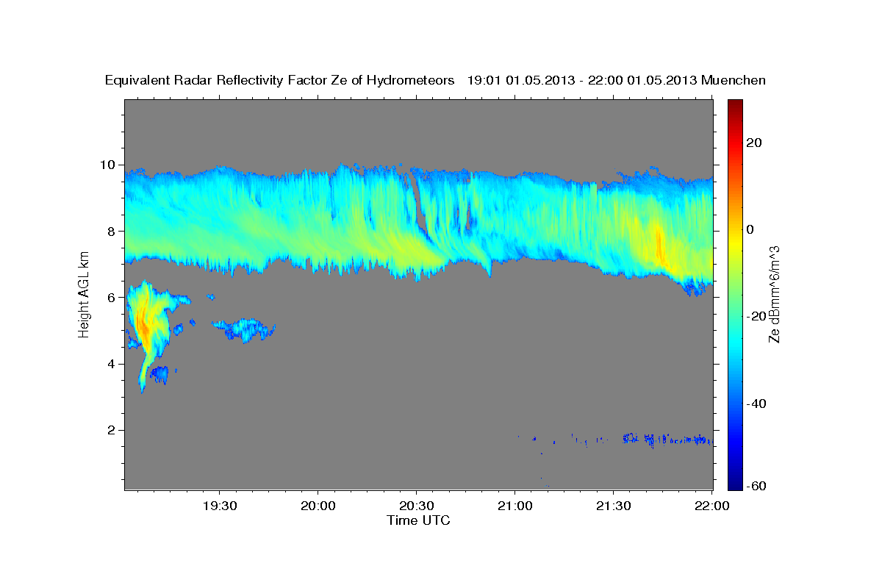Click the 'Ze dBmm^6/m^3' colorbar label
The image size is (882, 588).
(x=773, y=294)
